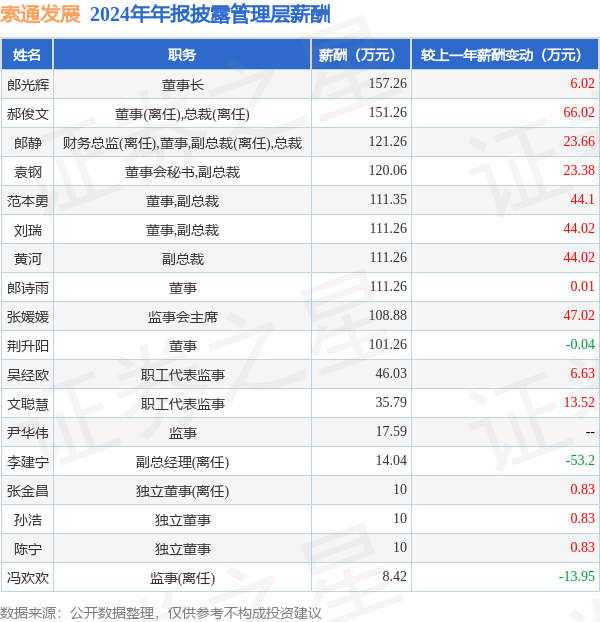Select the name 郎静

coord(28,143)
